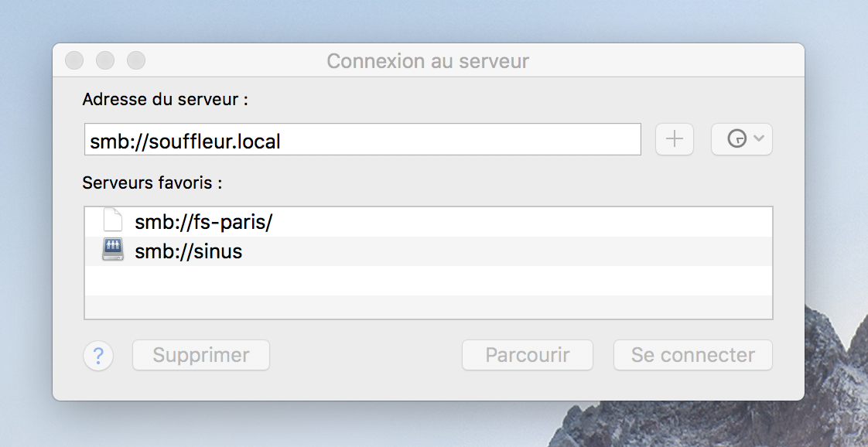Click the red close window button
This screenshot has width=868, height=447.
tap(74, 60)
